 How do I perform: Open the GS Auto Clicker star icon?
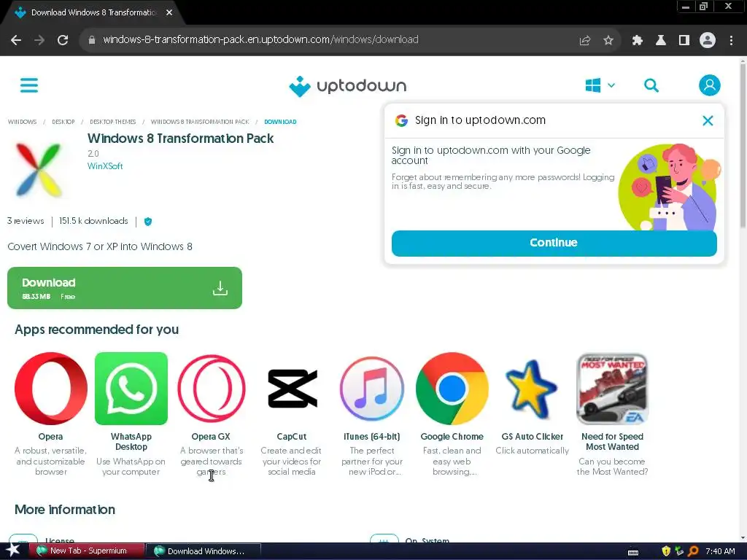click(x=532, y=389)
